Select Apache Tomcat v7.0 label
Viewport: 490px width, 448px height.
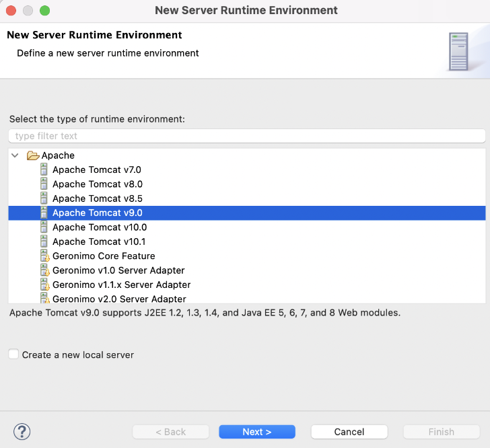coord(97,170)
